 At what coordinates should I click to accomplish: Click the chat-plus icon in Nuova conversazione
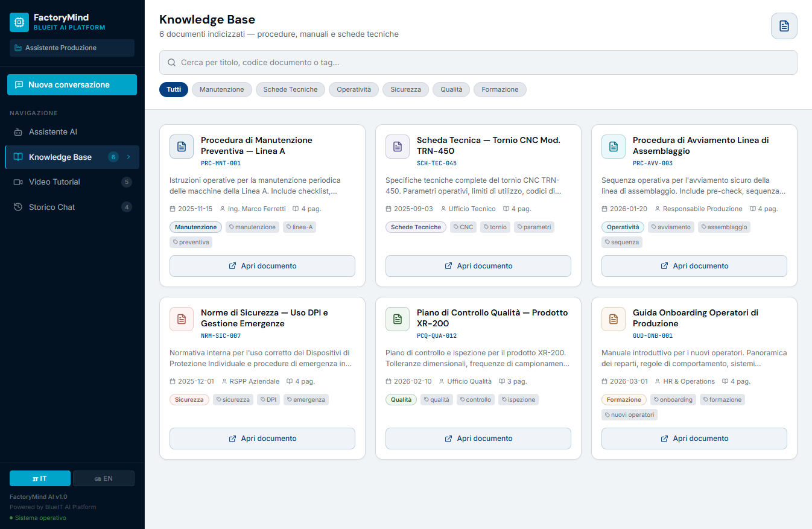(x=19, y=84)
